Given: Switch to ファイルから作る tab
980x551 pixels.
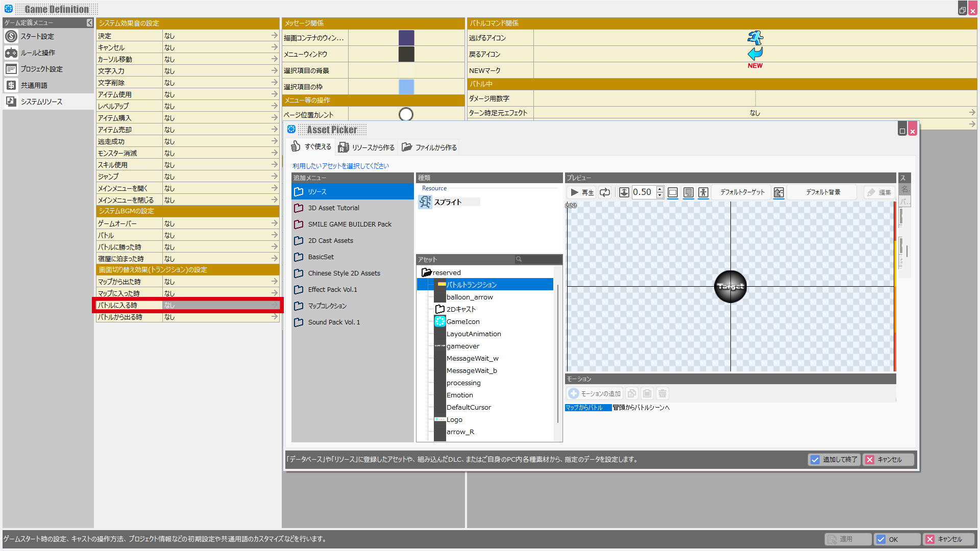Looking at the screenshot, I should 429,147.
